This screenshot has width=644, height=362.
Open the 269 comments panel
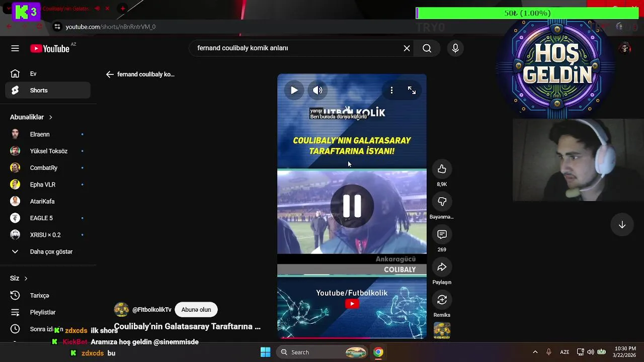tap(442, 234)
